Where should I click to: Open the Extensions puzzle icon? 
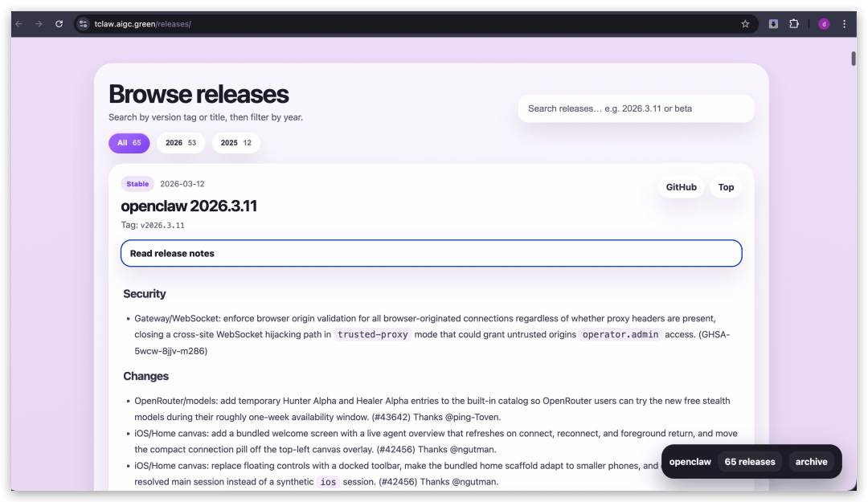[x=794, y=24]
